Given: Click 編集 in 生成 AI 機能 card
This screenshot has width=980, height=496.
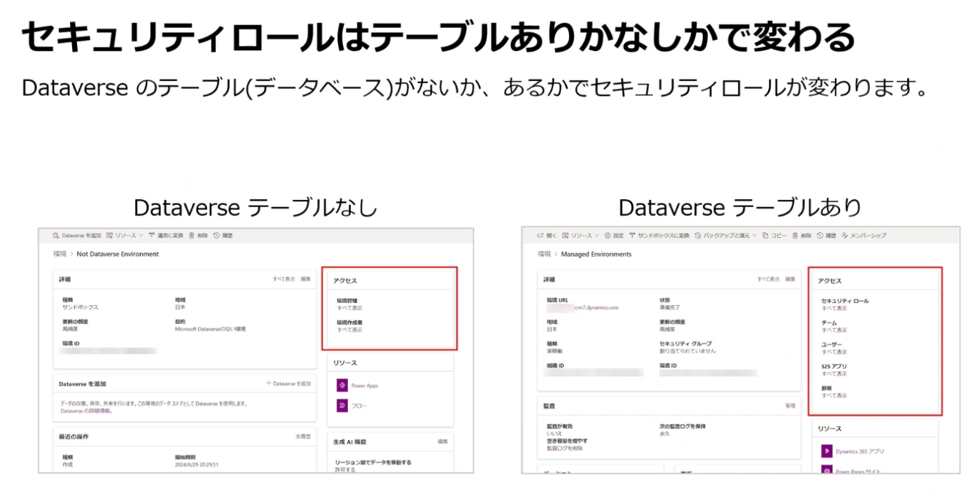Looking at the screenshot, I should pyautogui.click(x=442, y=441).
